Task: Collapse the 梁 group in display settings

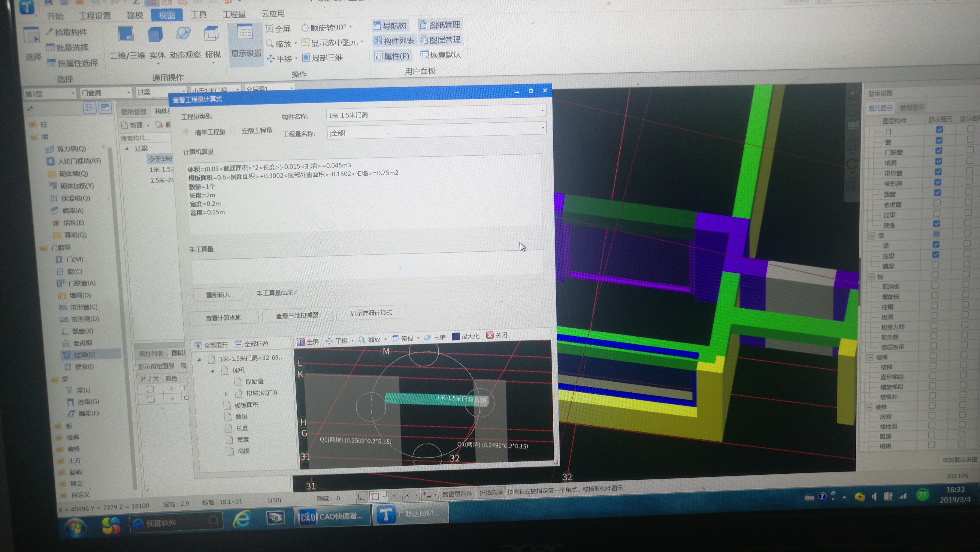Action: 872,236
